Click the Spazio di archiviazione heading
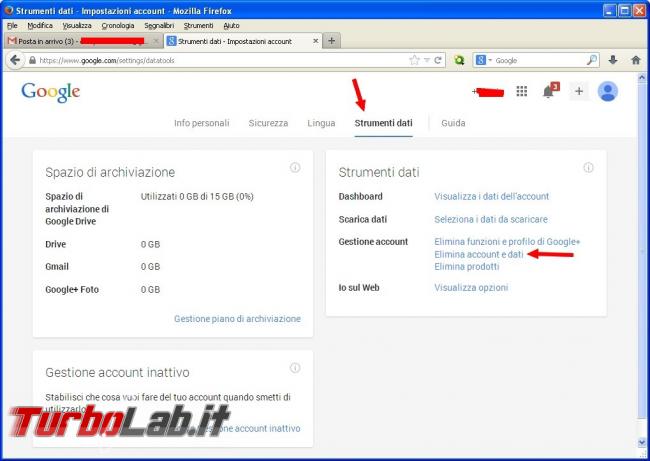Image resolution: width=650 pixels, height=461 pixels. (x=110, y=172)
